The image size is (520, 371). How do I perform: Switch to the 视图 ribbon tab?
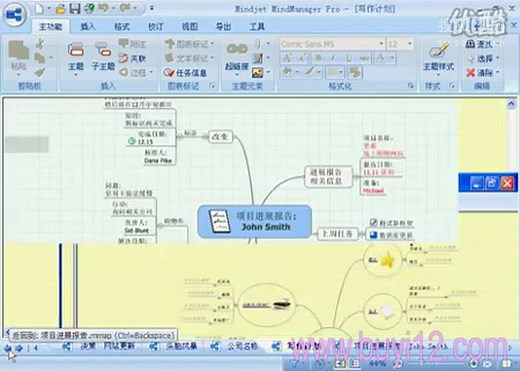coord(189,27)
